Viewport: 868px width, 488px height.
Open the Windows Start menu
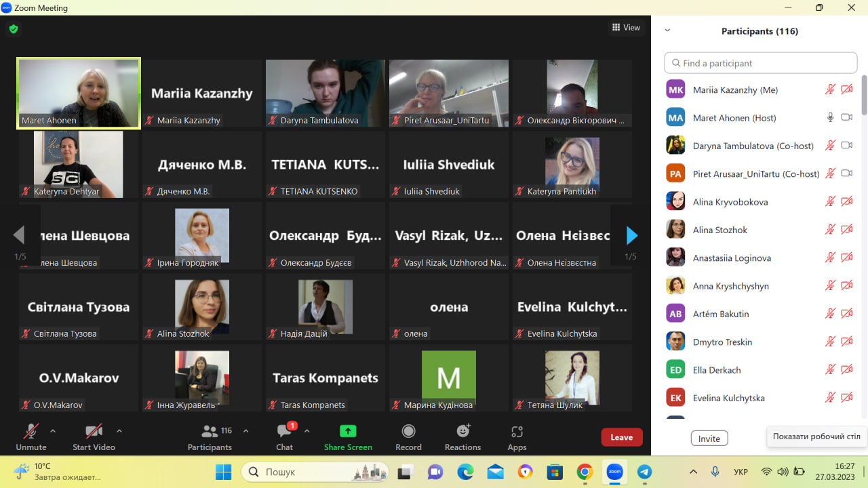point(223,472)
